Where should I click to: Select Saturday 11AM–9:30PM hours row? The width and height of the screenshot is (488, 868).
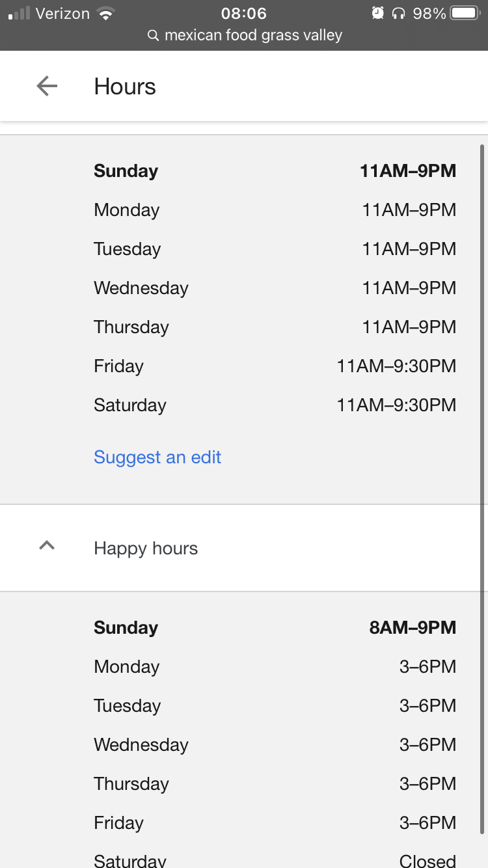click(x=275, y=405)
